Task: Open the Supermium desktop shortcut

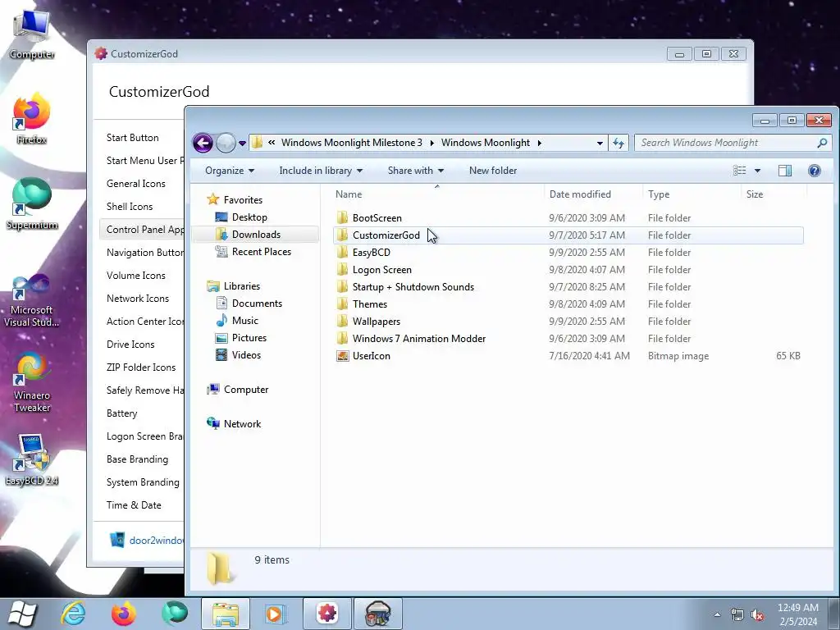Action: (32, 203)
